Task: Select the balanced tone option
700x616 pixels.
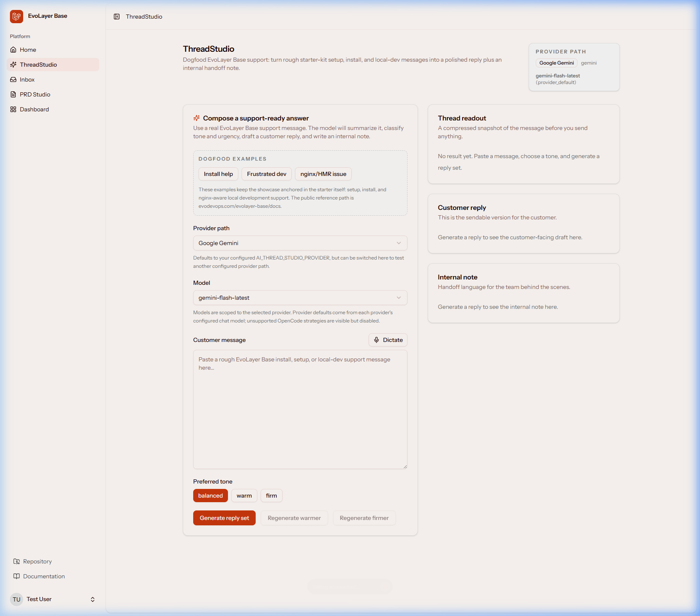Action: tap(211, 496)
